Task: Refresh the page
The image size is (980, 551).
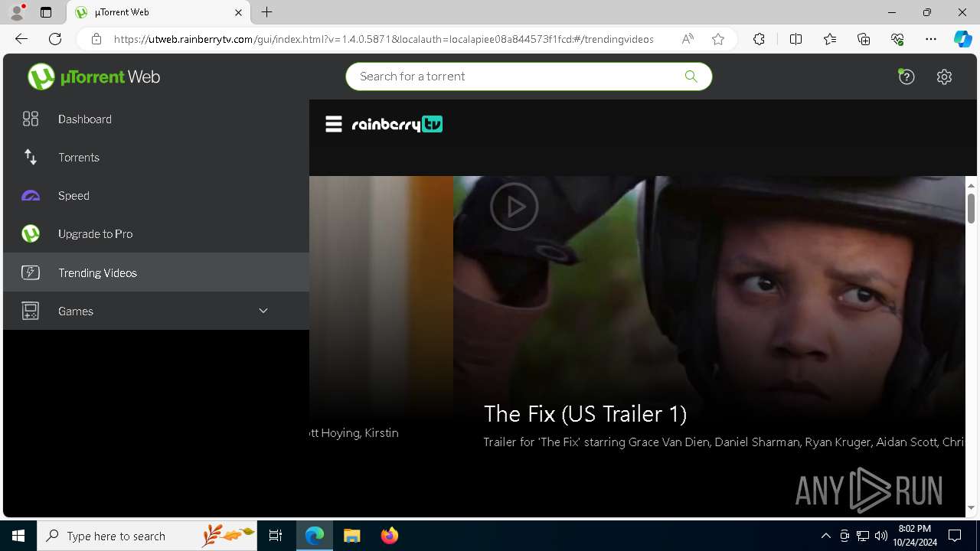Action: tap(55, 39)
